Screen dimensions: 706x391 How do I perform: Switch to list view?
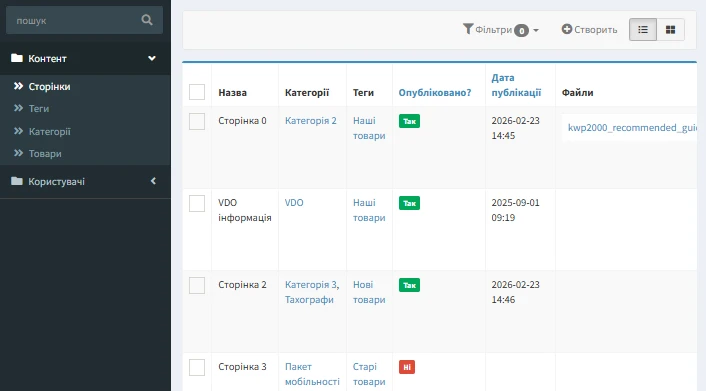[x=643, y=30]
